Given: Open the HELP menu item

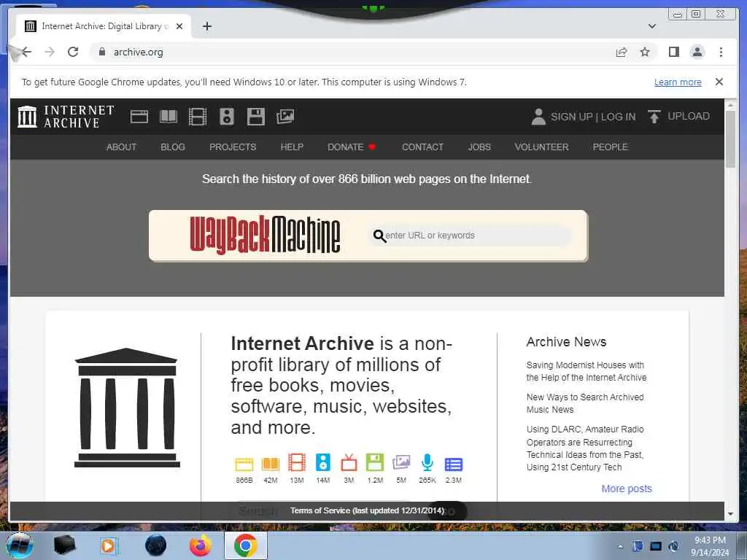Looking at the screenshot, I should (292, 147).
